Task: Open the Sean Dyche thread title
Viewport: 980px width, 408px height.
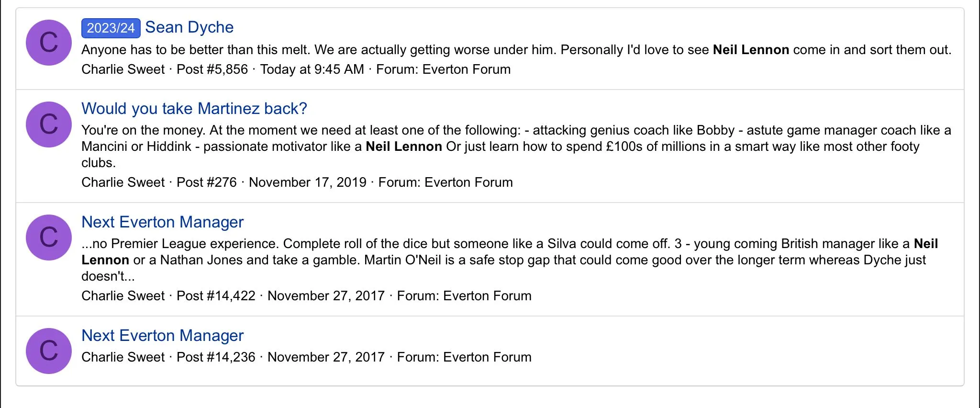Action: [189, 27]
